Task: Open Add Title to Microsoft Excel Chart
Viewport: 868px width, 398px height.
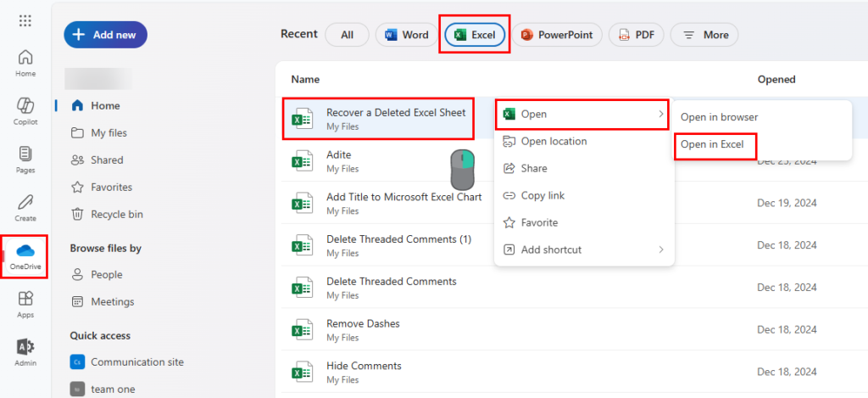Action: (404, 197)
